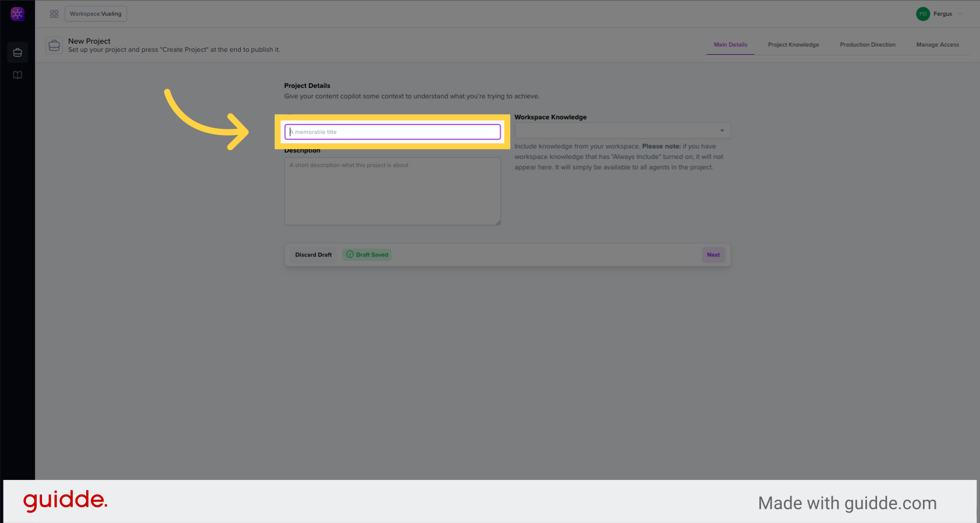Click the Project Details heading text
Screen dimensions: 980x523
click(x=307, y=86)
